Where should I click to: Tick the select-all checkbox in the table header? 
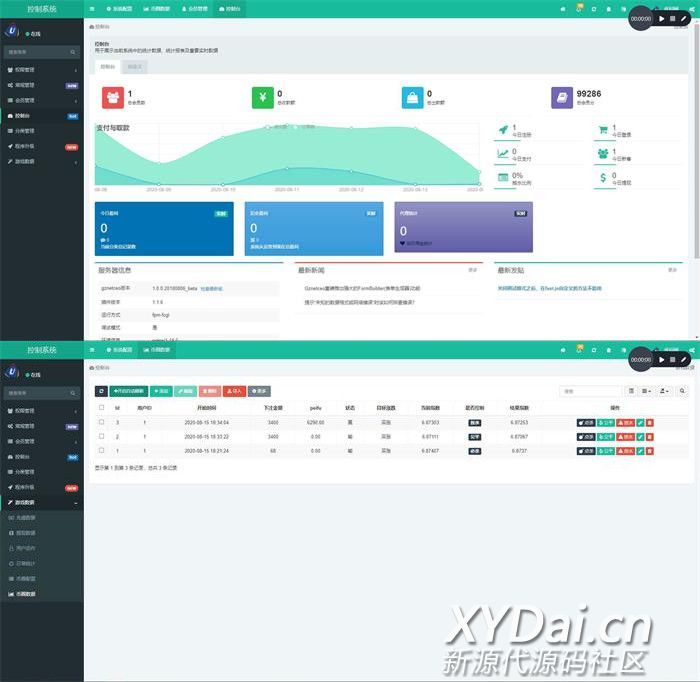coord(102,408)
